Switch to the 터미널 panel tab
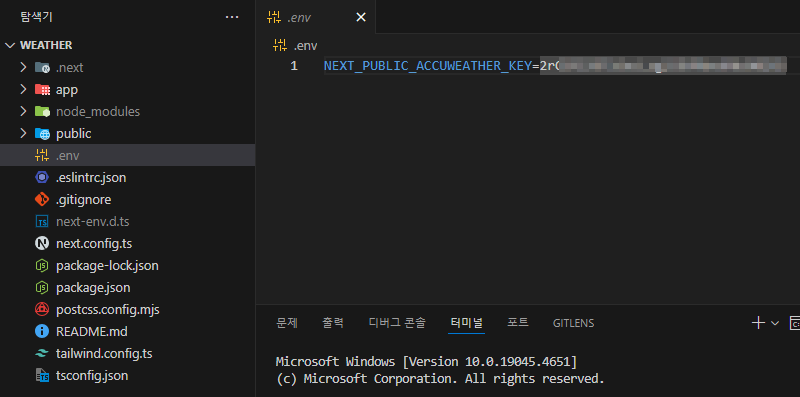 466,322
